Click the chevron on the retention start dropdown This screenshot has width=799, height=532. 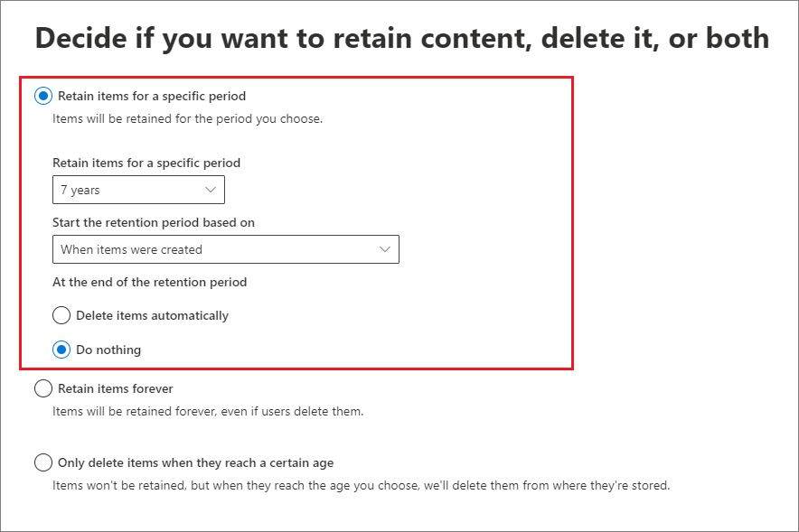coord(386,249)
